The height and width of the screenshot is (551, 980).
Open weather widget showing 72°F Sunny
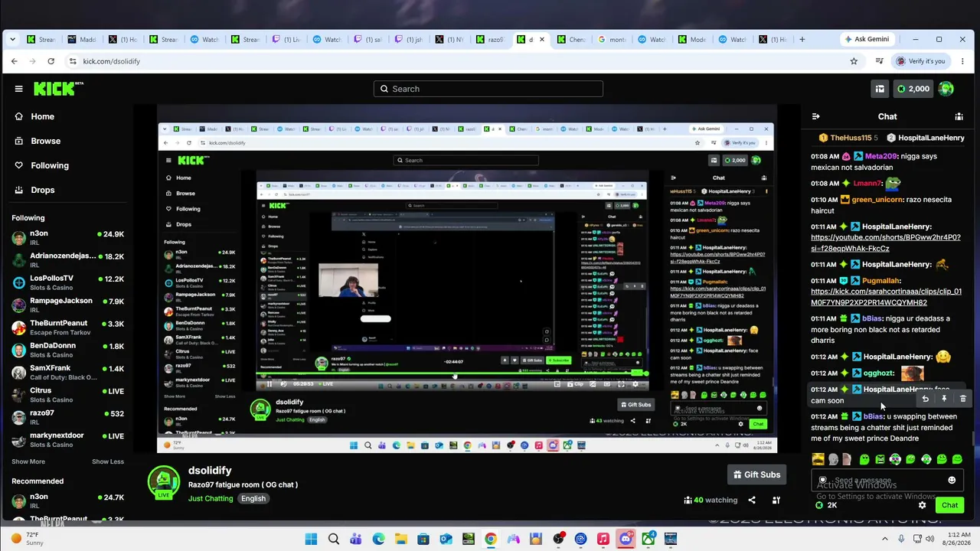(x=27, y=539)
